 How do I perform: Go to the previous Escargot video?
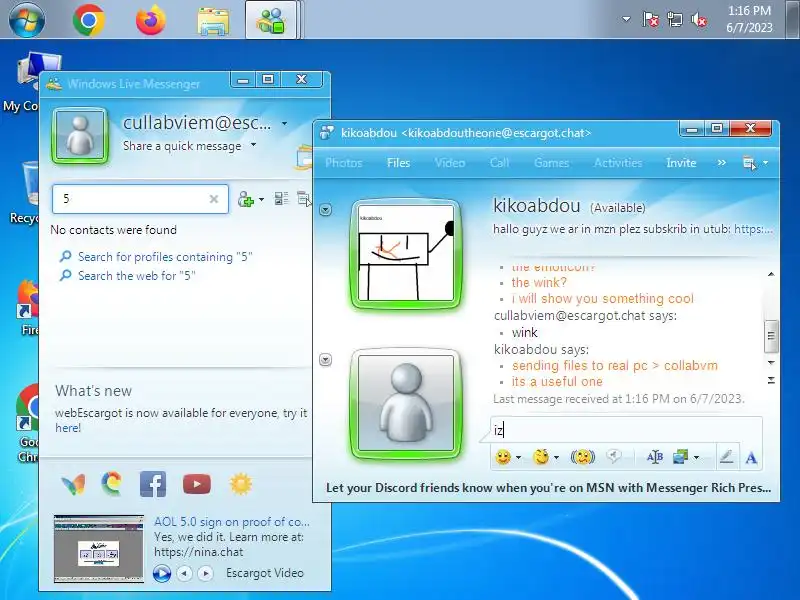coord(184,573)
